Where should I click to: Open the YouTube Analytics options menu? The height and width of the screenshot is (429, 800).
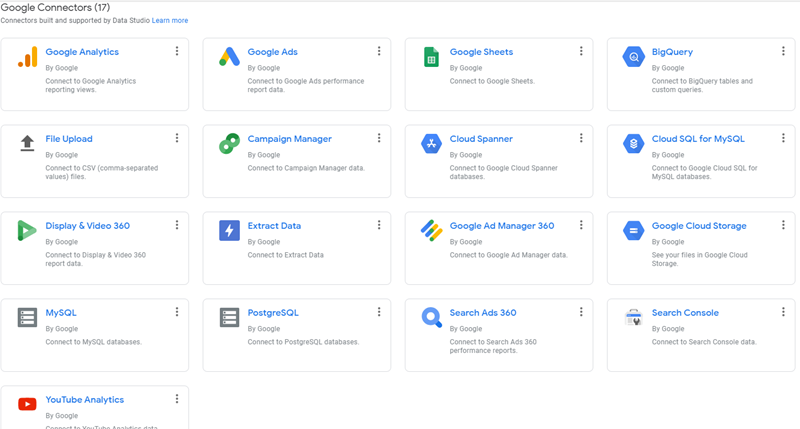pos(177,399)
